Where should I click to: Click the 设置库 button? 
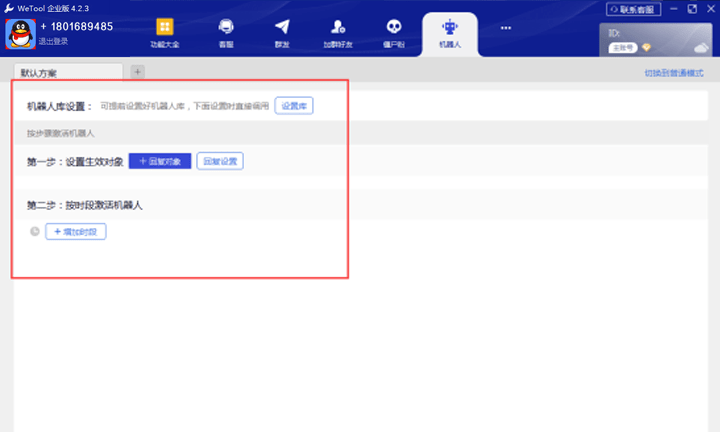pos(294,106)
